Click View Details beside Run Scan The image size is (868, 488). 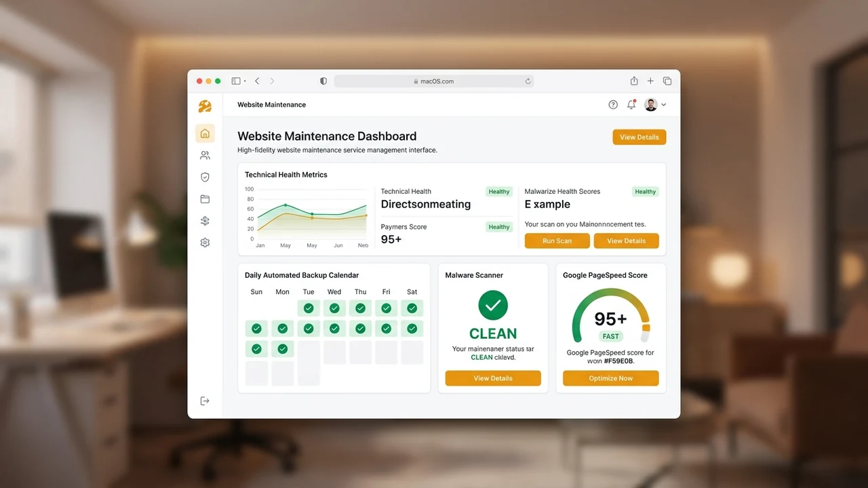[626, 241]
